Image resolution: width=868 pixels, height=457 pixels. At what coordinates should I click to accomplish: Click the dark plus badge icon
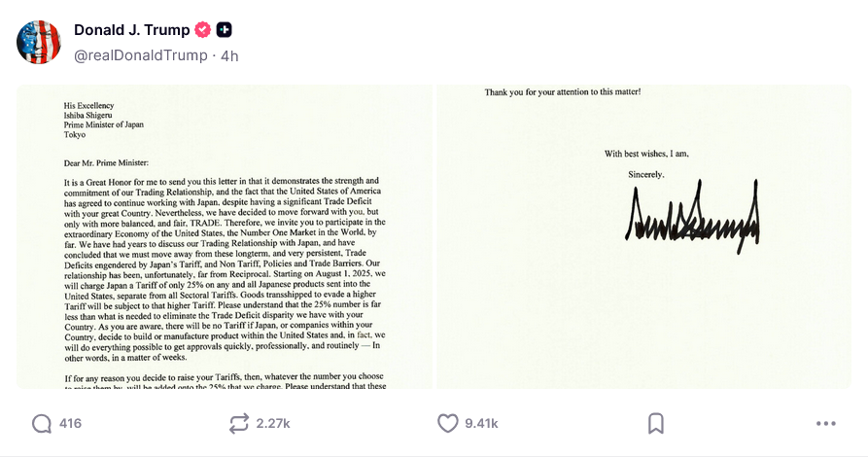pos(225,30)
